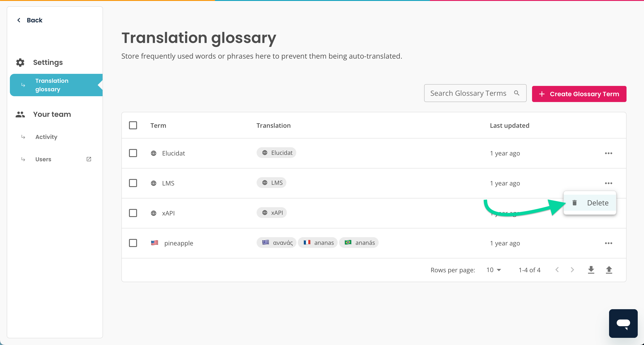Click the download glossary icon

click(591, 270)
